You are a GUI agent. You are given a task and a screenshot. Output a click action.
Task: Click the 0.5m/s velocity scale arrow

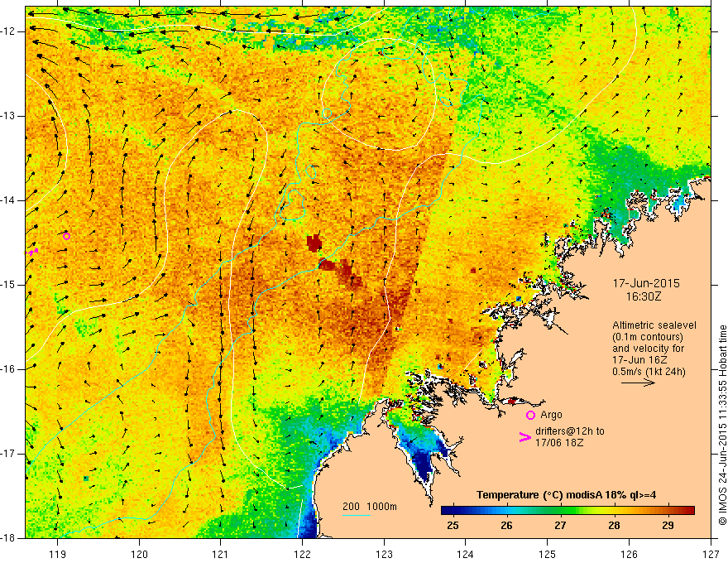[638, 383]
